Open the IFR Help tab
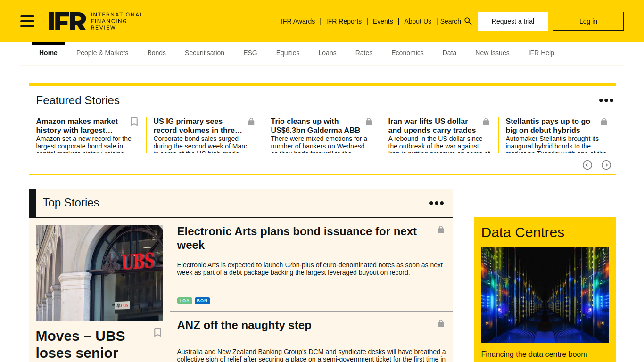 [x=541, y=53]
